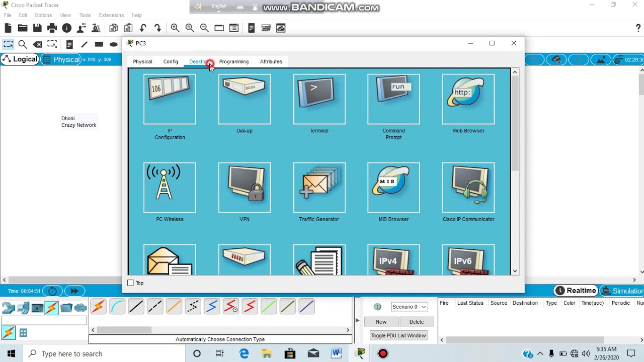Image resolution: width=644 pixels, height=362 pixels.
Task: Click the Print toolbar icon
Action: coord(52,28)
